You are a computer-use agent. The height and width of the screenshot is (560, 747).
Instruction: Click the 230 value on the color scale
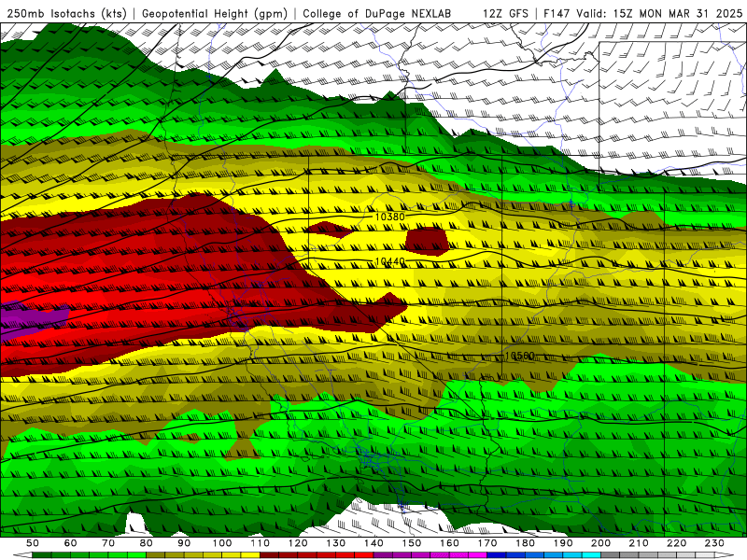[x=714, y=543]
